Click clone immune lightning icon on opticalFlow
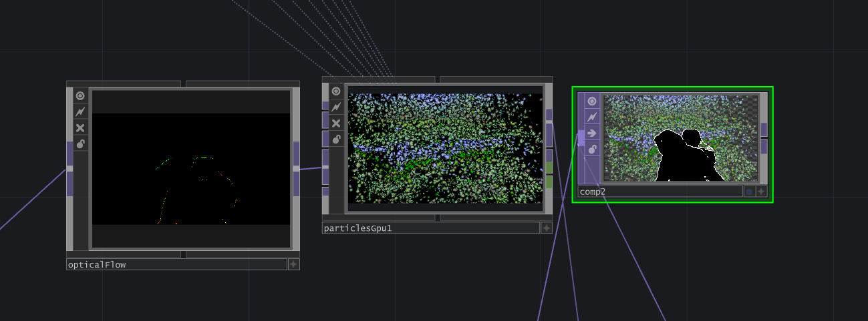Image resolution: width=868 pixels, height=321 pixels. pyautogui.click(x=80, y=111)
